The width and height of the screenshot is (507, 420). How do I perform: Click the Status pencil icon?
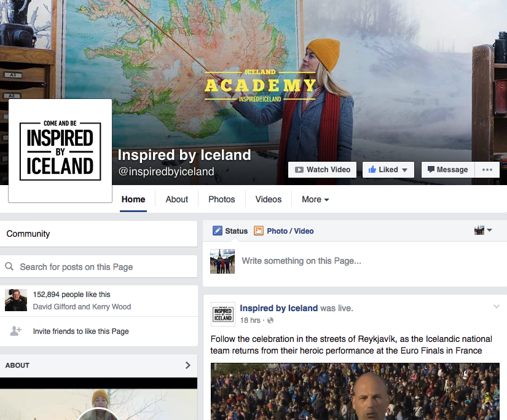coord(218,231)
